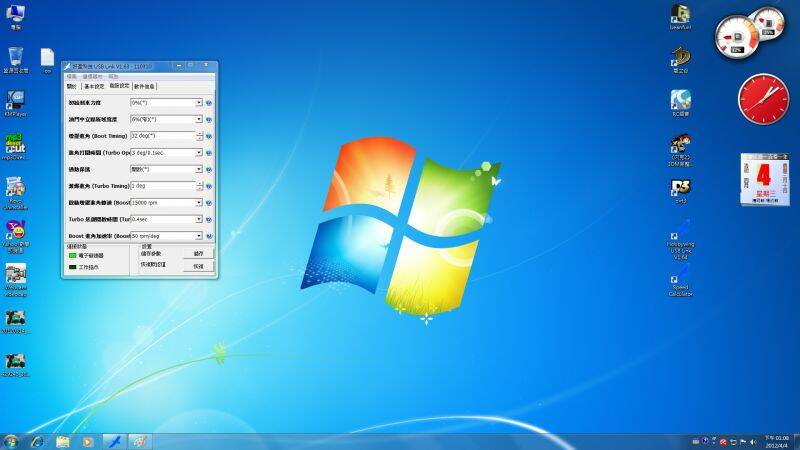Switch to the second tab, basic settings

[x=94, y=87]
